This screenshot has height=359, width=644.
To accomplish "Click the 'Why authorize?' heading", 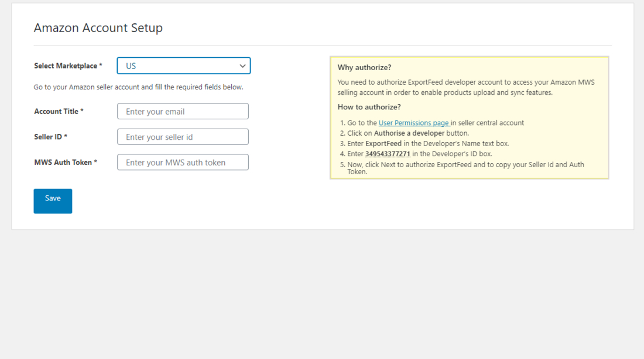I will pos(364,68).
